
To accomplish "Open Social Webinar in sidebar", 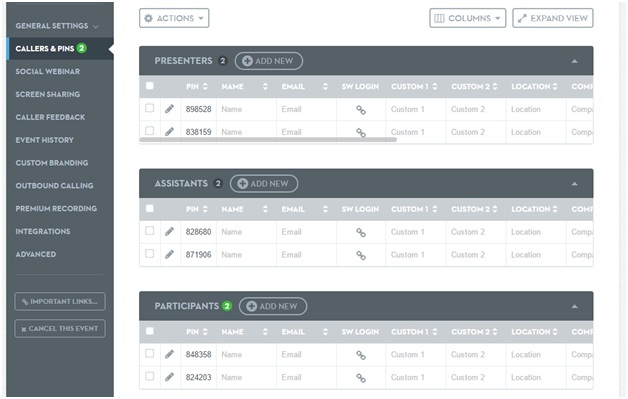I will tap(48, 71).
